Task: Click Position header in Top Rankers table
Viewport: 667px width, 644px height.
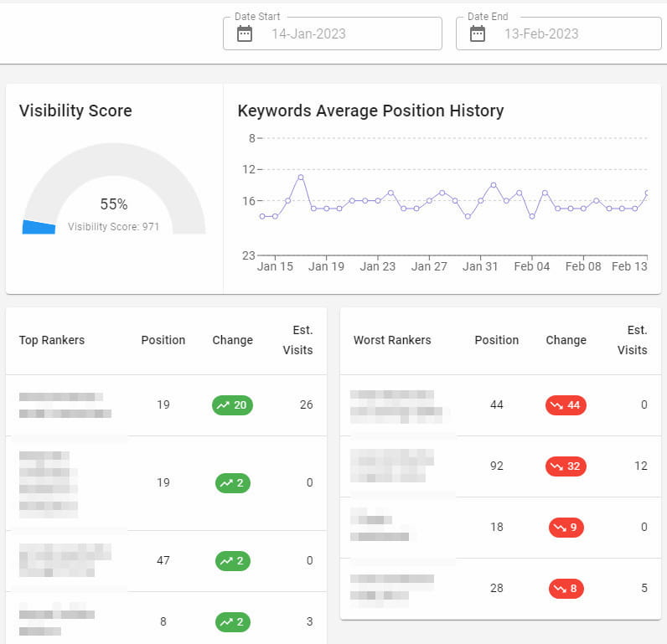Action: [163, 340]
